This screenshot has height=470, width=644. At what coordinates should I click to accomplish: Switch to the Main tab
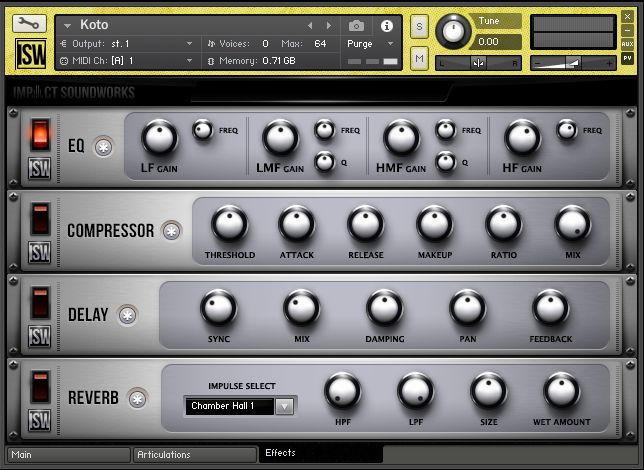pos(69,455)
